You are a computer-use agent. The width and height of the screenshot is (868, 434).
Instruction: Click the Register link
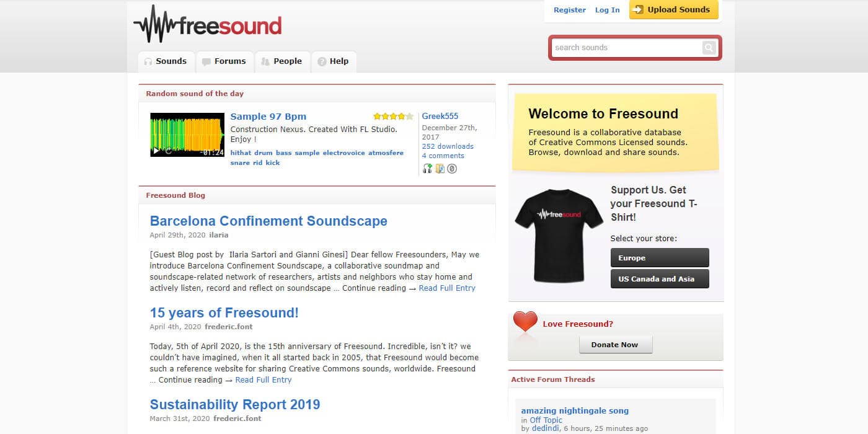click(570, 10)
